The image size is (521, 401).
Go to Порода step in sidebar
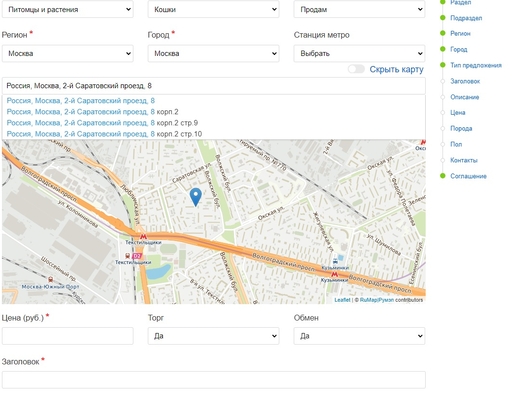tap(461, 128)
